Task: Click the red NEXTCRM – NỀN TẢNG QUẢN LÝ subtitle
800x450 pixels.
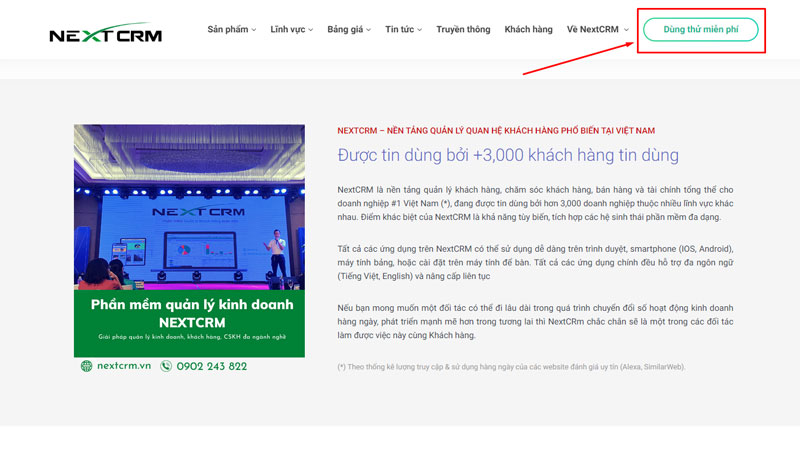Action: (496, 131)
